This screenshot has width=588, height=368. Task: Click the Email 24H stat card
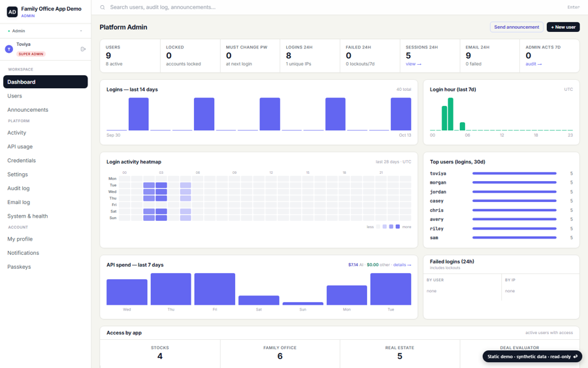pos(490,56)
